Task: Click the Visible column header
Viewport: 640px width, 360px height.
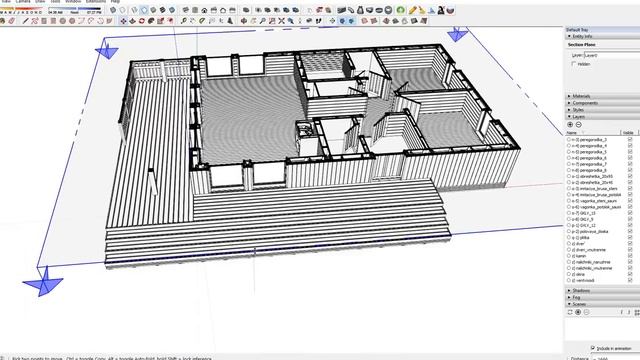Action: pos(629,133)
